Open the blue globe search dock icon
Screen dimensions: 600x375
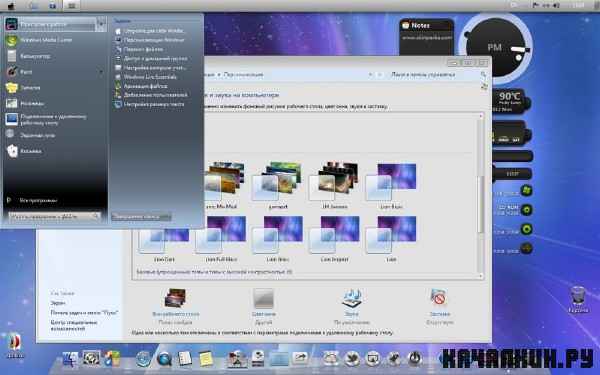pos(164,359)
